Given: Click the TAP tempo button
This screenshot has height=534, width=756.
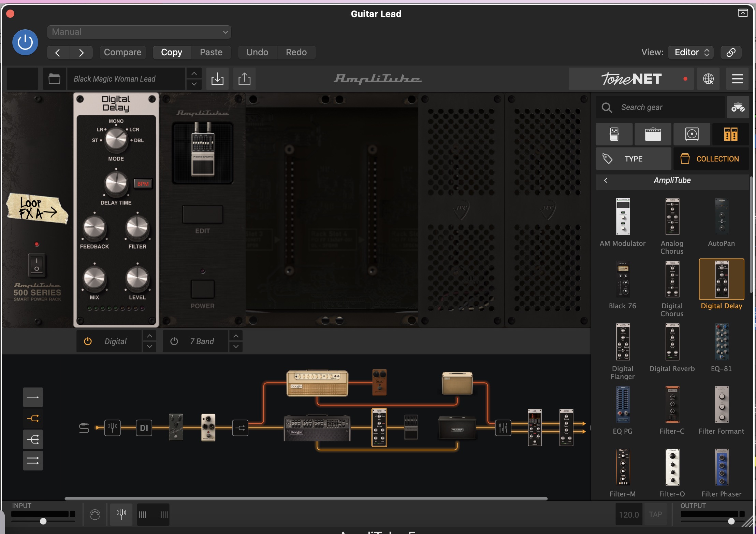Looking at the screenshot, I should 655,514.
